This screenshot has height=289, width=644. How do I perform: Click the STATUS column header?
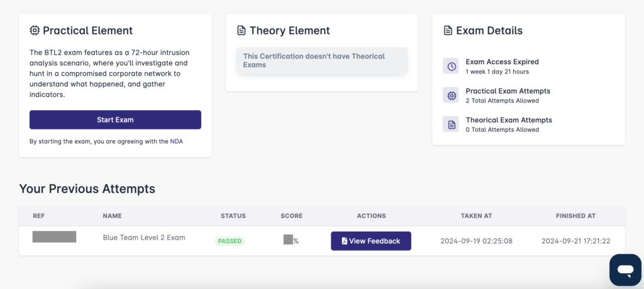(233, 216)
